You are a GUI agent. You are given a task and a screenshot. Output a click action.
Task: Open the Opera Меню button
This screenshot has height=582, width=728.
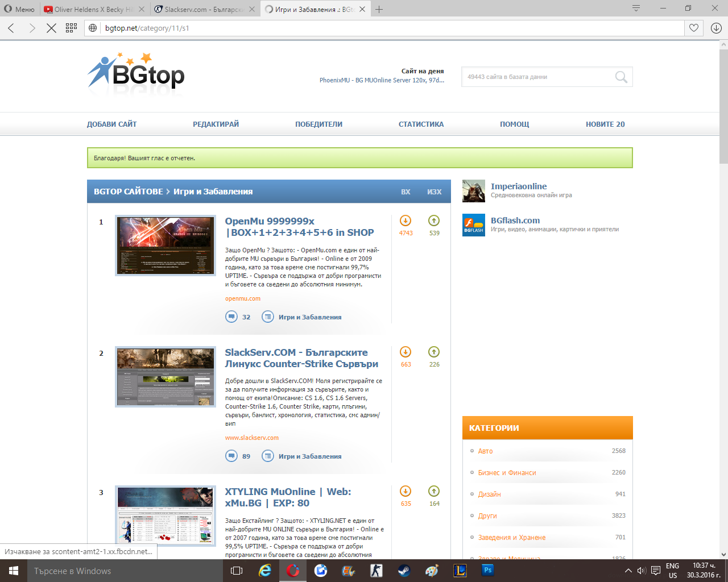(x=19, y=9)
